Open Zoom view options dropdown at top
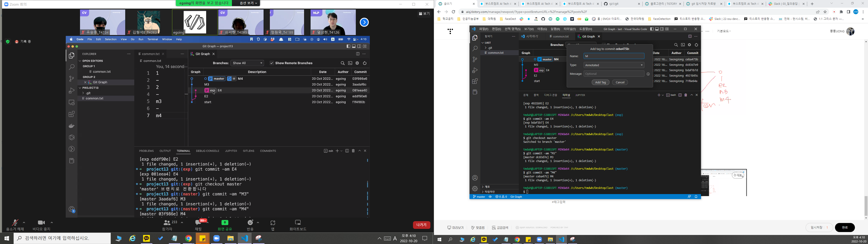This screenshot has height=244, width=868. click(x=248, y=3)
